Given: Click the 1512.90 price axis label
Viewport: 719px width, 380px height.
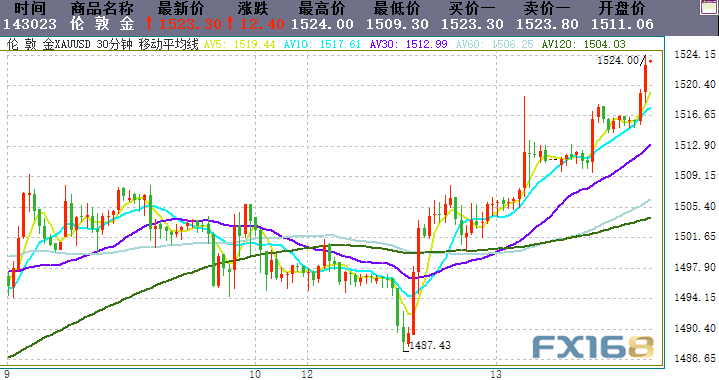Looking at the screenshot, I should pos(695,145).
